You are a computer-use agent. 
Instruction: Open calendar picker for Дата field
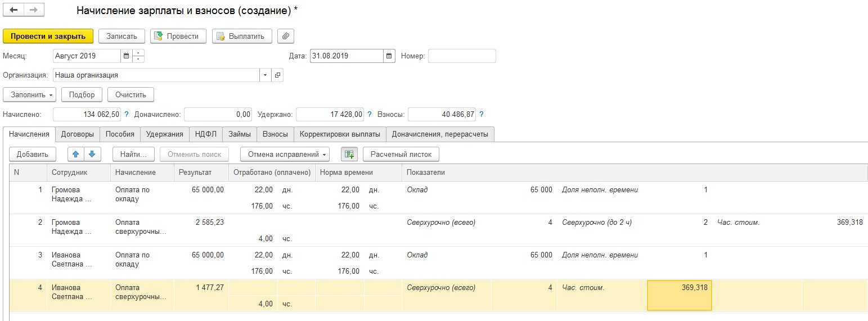(389, 56)
